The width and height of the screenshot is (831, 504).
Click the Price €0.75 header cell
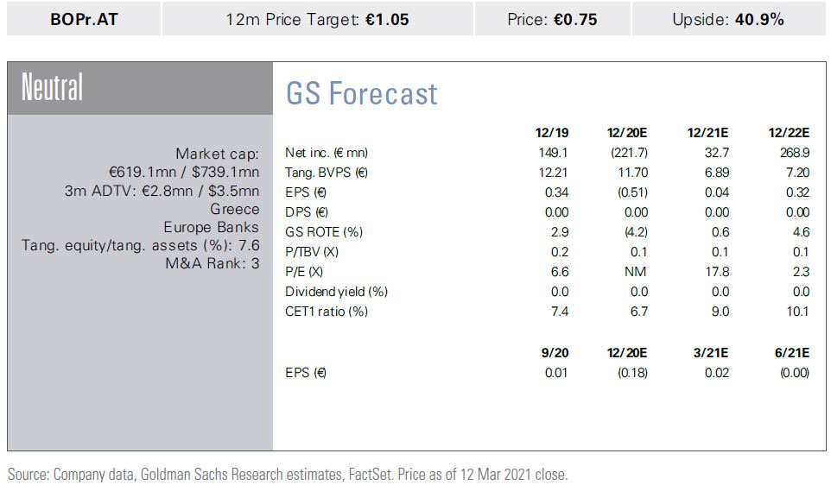[552, 19]
